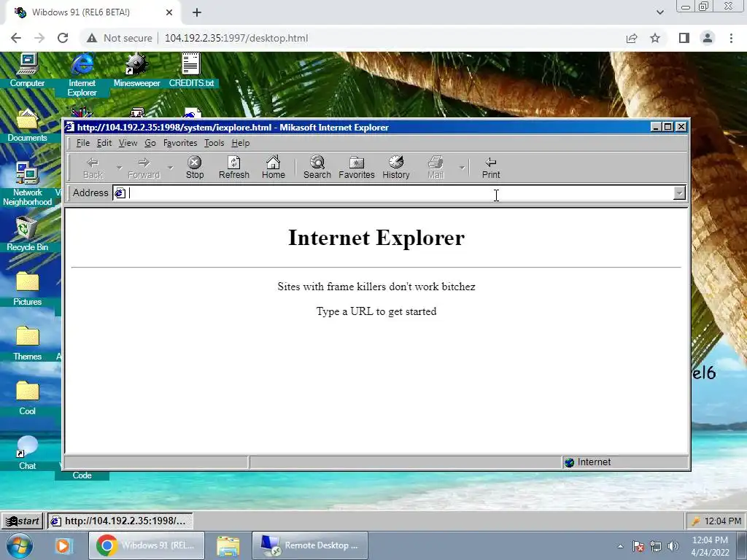Click the Internet zone globe in status bar

569,462
